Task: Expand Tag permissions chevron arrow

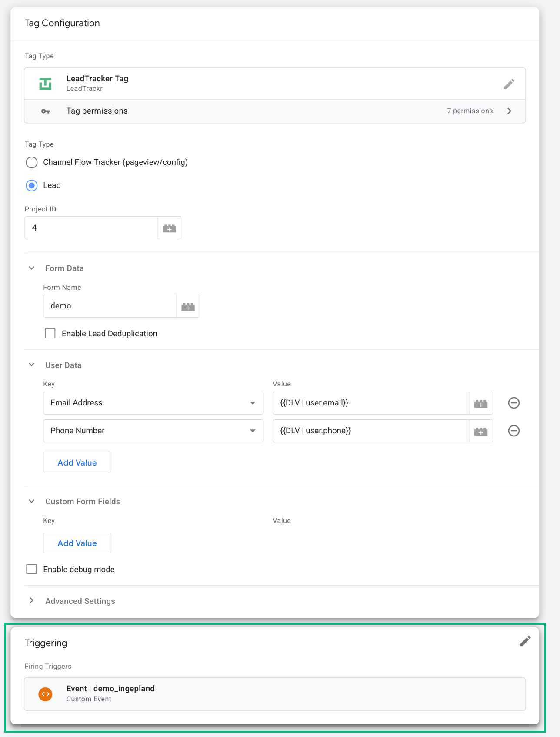Action: pos(509,111)
